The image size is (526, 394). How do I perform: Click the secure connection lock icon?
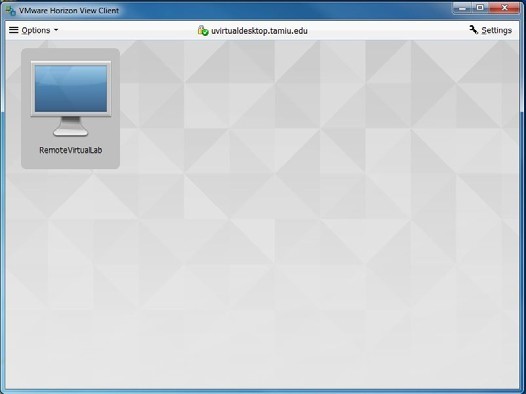pyautogui.click(x=203, y=30)
